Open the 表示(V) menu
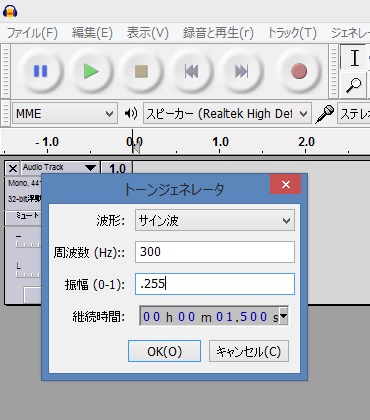The height and width of the screenshot is (420, 370). click(x=148, y=33)
